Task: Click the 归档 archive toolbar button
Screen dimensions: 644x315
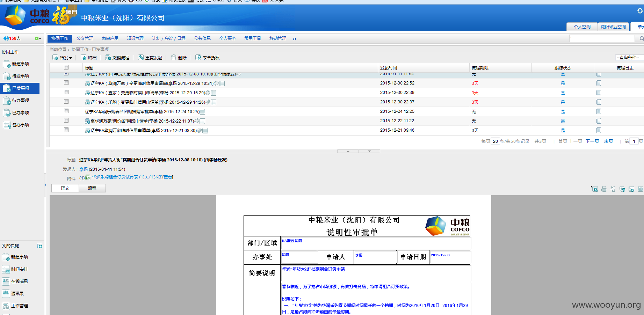Action: point(89,58)
